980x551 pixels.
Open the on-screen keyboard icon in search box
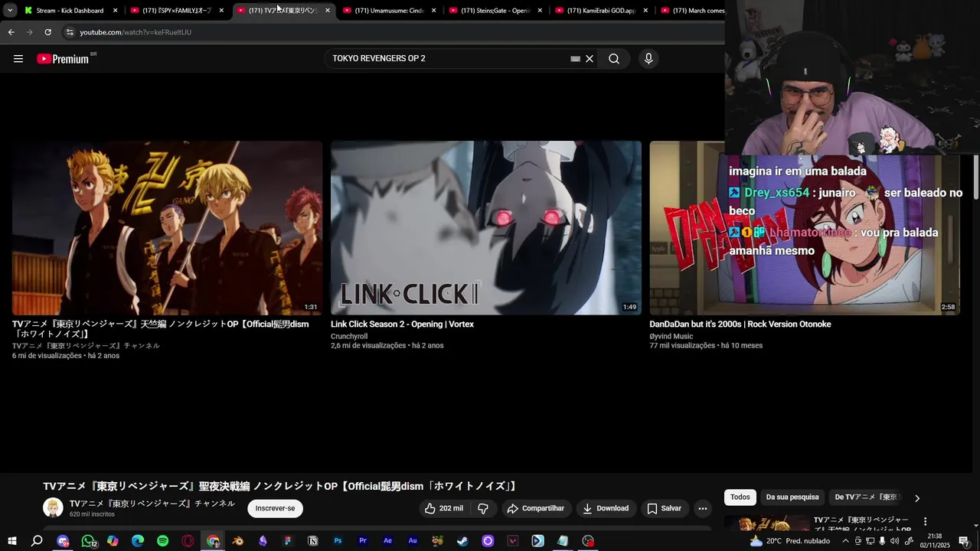pyautogui.click(x=575, y=59)
